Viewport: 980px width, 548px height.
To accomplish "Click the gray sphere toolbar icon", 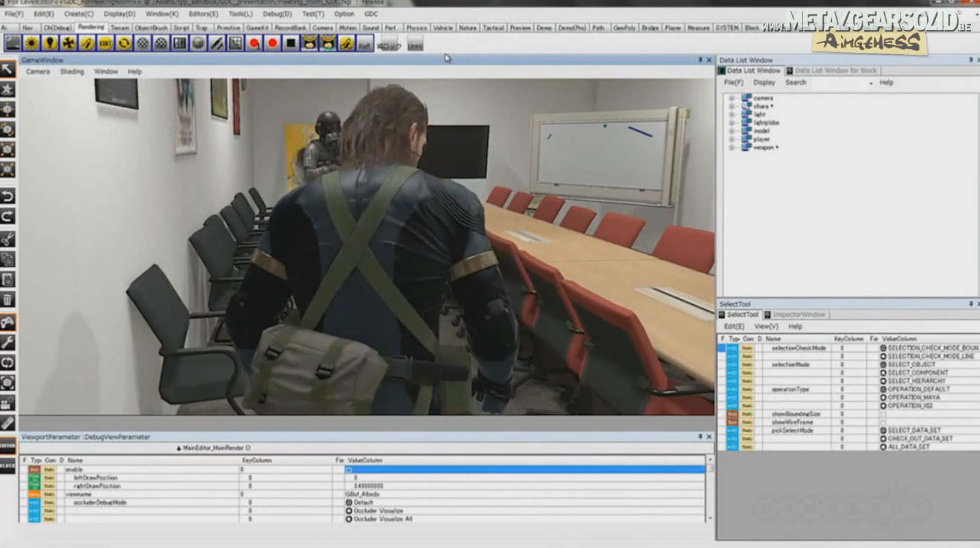I will click(198, 43).
